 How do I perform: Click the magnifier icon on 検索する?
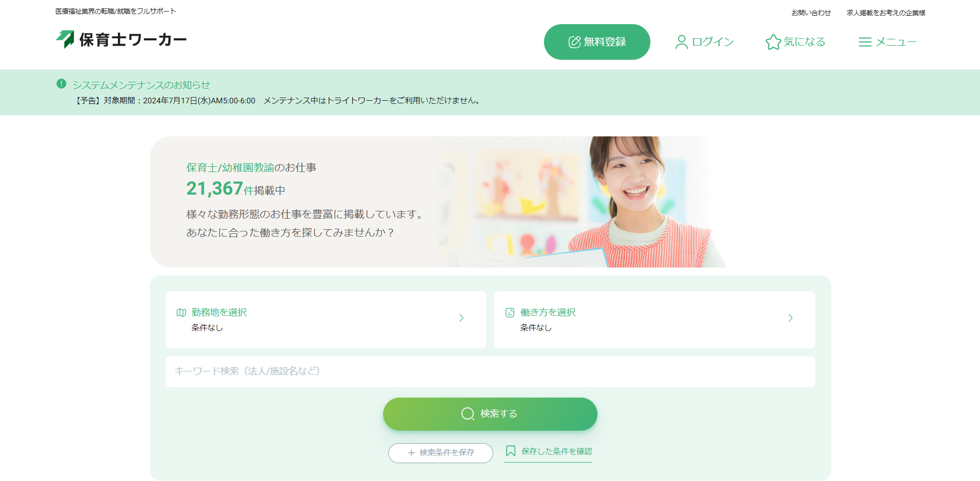pyautogui.click(x=467, y=414)
